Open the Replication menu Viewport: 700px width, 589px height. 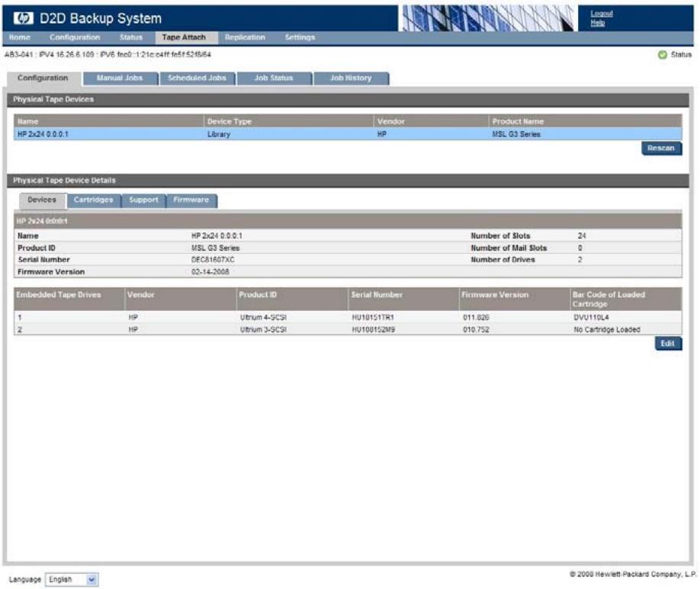tap(245, 37)
